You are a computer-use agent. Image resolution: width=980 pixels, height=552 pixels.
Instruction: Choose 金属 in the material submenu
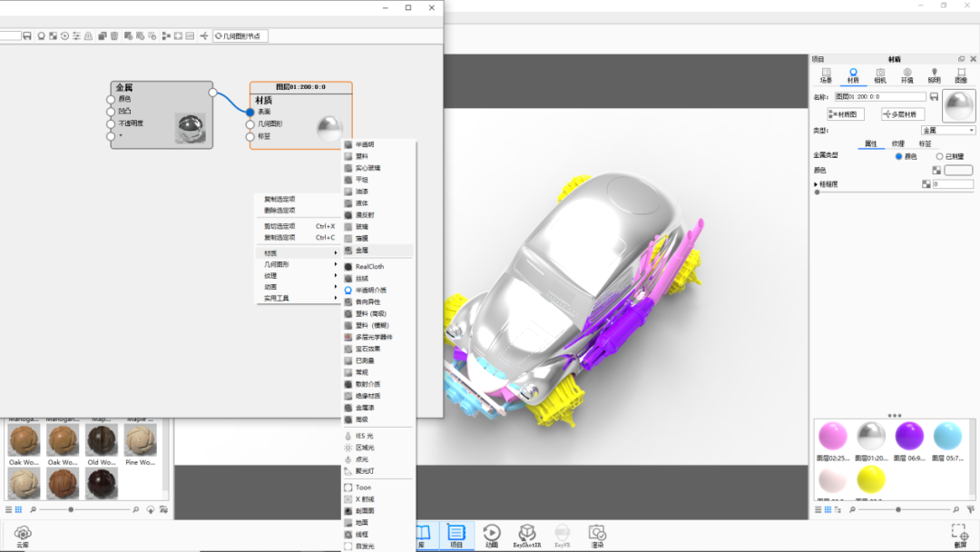(378, 250)
